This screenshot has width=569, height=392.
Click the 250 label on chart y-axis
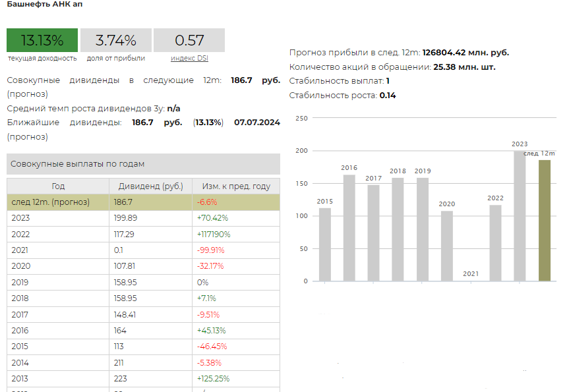point(301,118)
